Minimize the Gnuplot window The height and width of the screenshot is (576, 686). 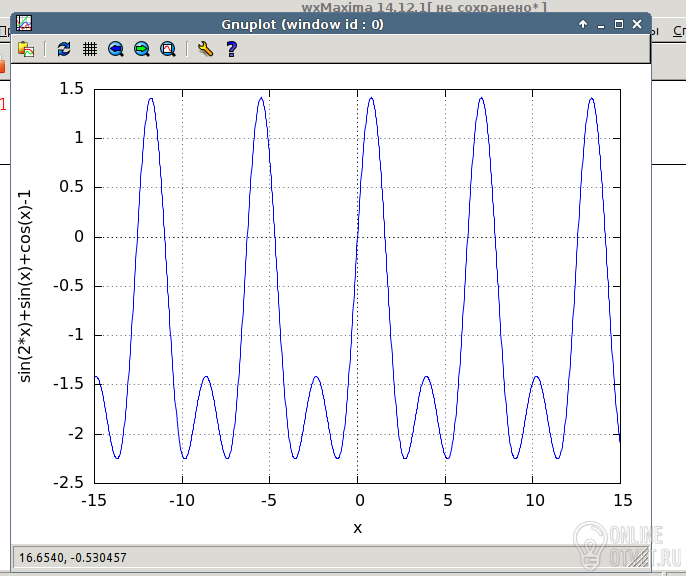coord(601,25)
